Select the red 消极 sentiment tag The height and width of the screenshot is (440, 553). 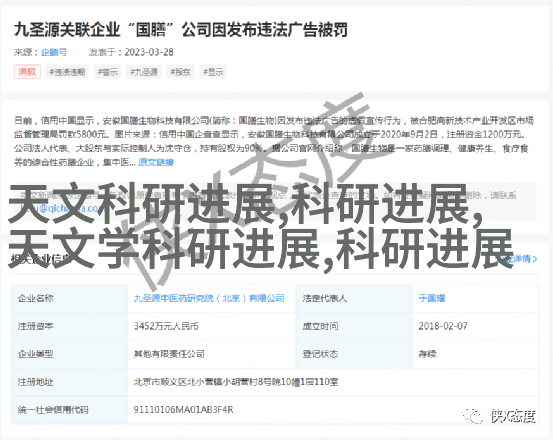[x=28, y=72]
